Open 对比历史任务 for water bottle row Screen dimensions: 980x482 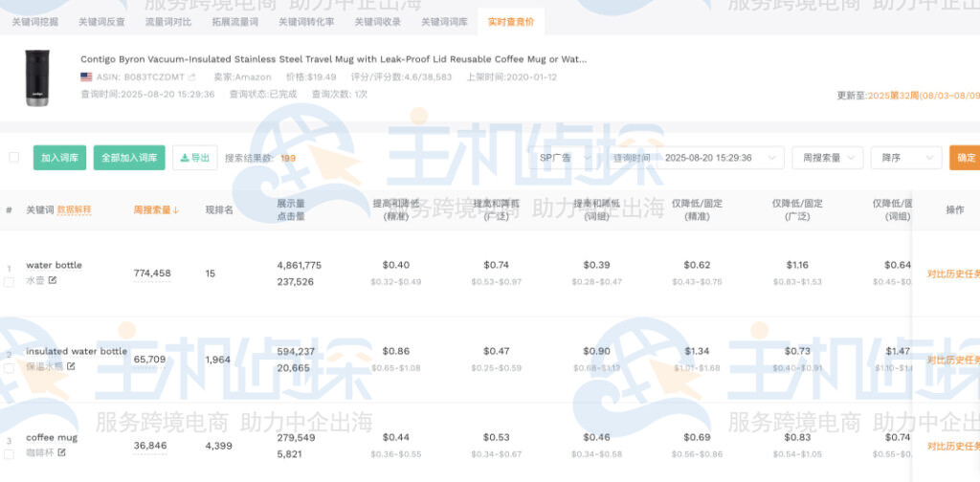click(x=953, y=274)
